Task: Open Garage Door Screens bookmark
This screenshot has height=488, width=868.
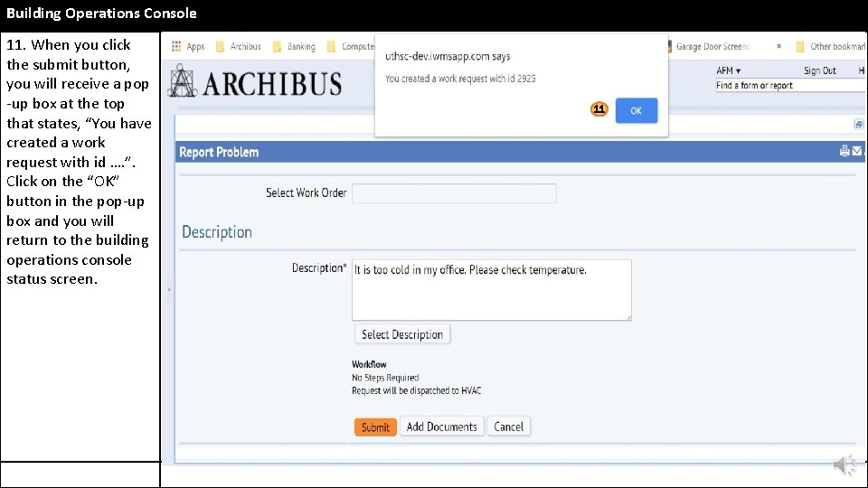Action: point(709,46)
